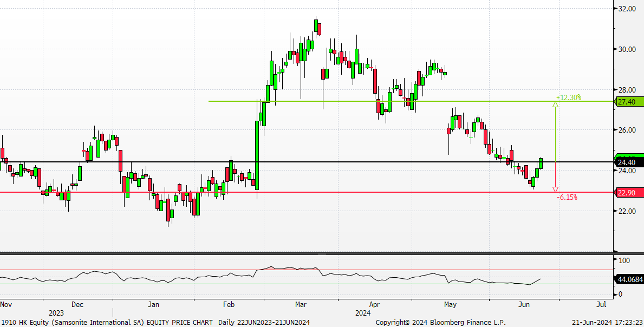
Task: Click the -6.15% downside label
Action: coord(567,198)
